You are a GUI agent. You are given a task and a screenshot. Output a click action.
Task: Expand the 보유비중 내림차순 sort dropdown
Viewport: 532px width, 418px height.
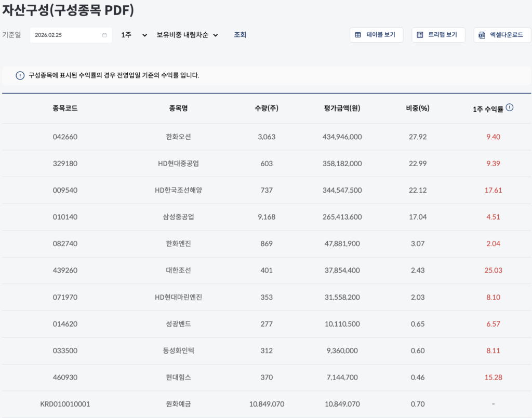click(187, 35)
